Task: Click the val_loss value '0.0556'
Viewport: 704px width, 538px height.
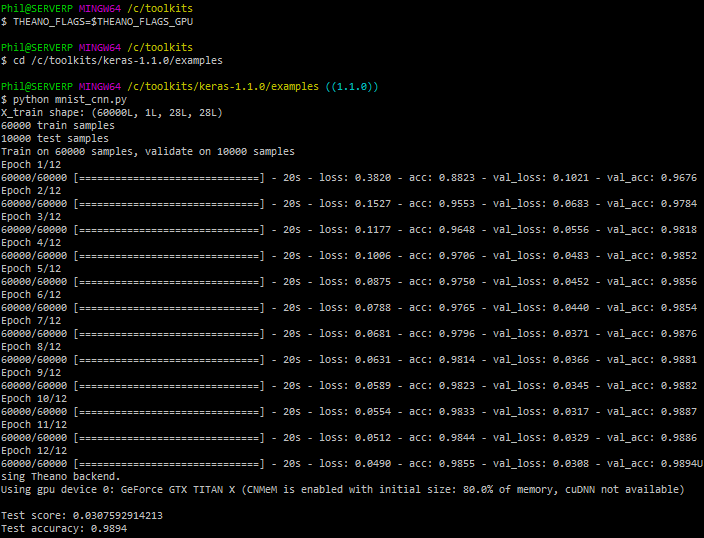Action: pyautogui.click(x=571, y=229)
